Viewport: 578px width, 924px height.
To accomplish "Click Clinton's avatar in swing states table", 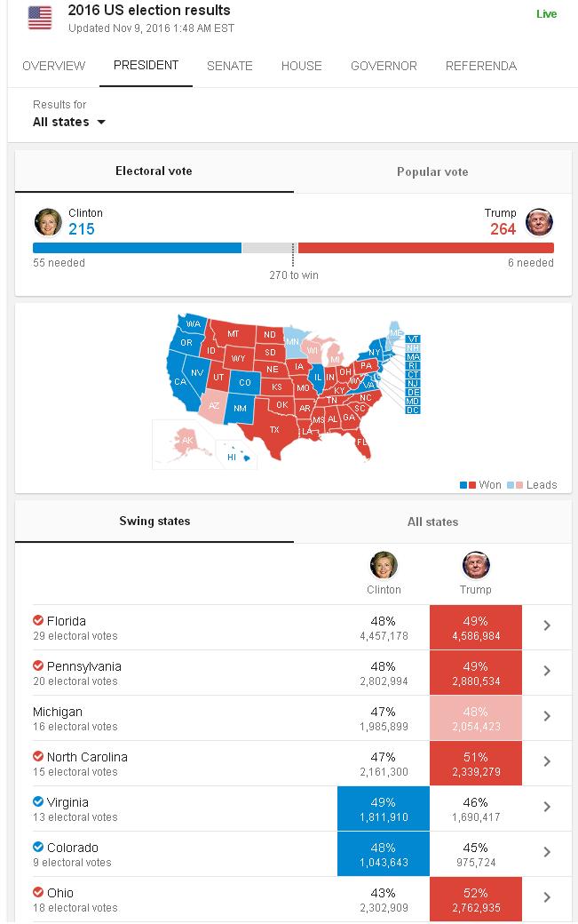I will tap(384, 565).
